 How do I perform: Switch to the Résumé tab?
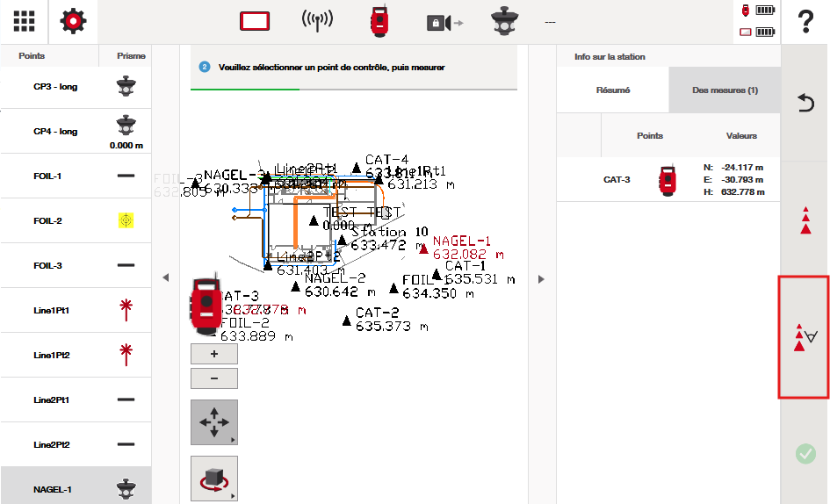pos(612,90)
